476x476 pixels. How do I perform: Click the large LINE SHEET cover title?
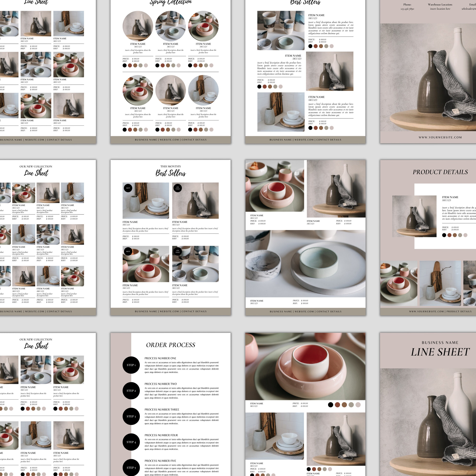pos(440,352)
